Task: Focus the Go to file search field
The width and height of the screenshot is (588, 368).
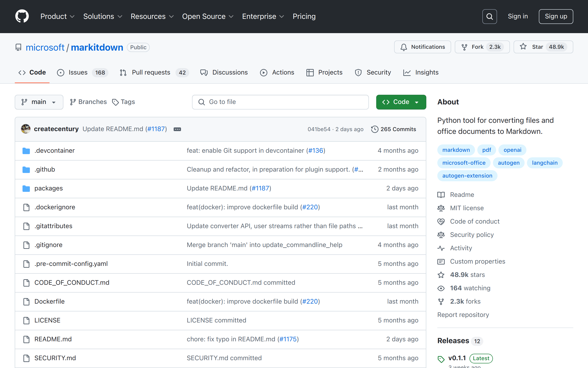Action: (x=280, y=102)
